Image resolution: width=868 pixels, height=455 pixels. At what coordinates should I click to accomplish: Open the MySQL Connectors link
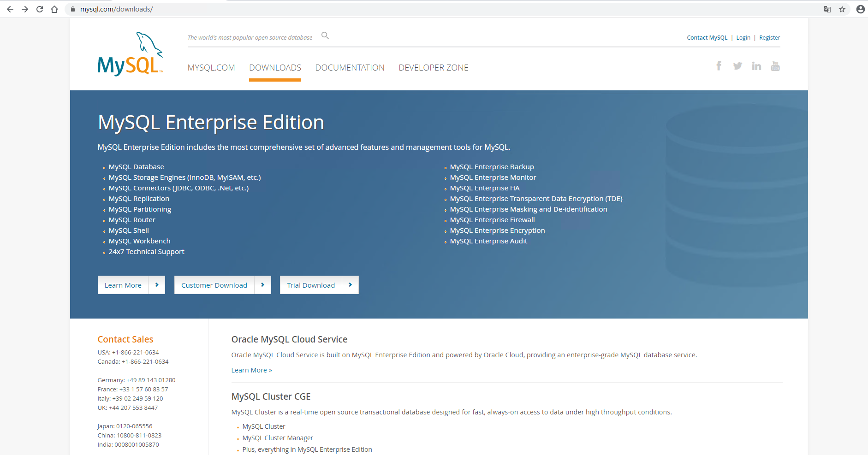[x=179, y=188]
